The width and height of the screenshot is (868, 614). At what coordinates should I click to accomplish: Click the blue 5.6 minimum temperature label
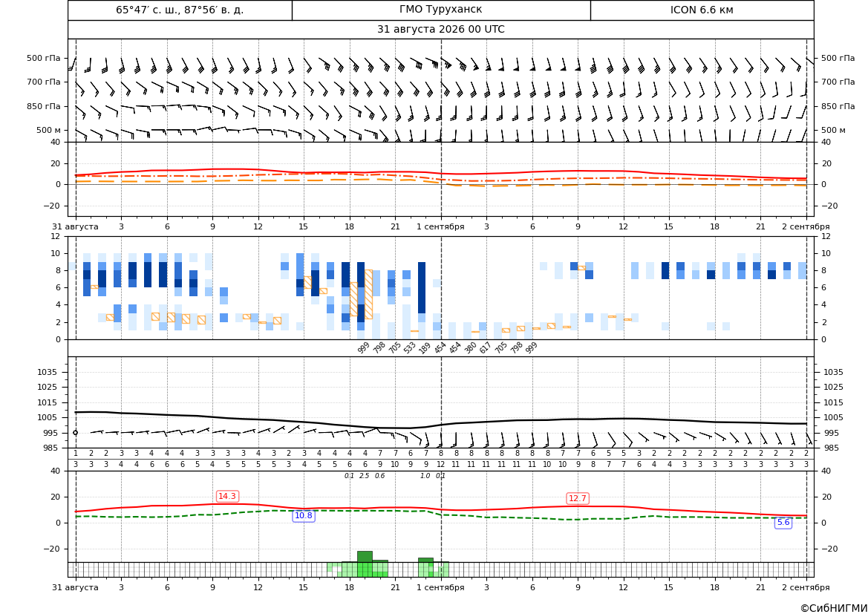pyautogui.click(x=783, y=522)
